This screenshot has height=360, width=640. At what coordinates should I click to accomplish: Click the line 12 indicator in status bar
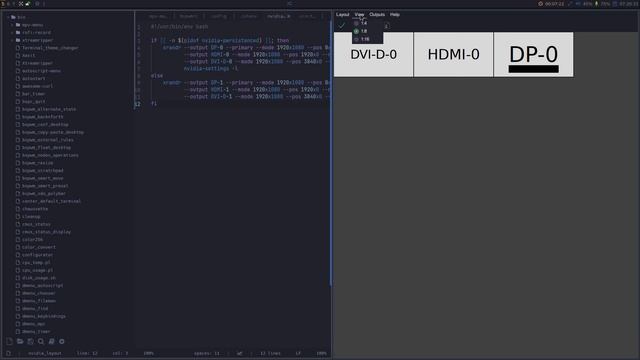pos(87,353)
